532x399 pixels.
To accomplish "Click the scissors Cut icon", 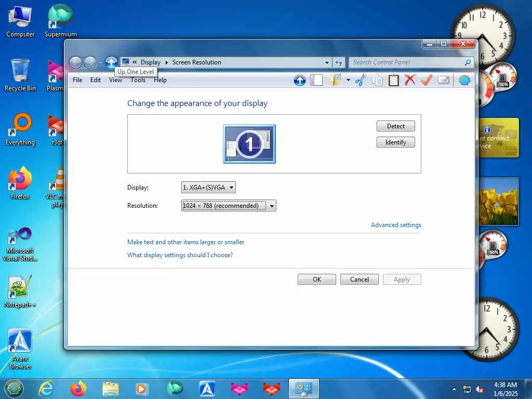I will [361, 81].
